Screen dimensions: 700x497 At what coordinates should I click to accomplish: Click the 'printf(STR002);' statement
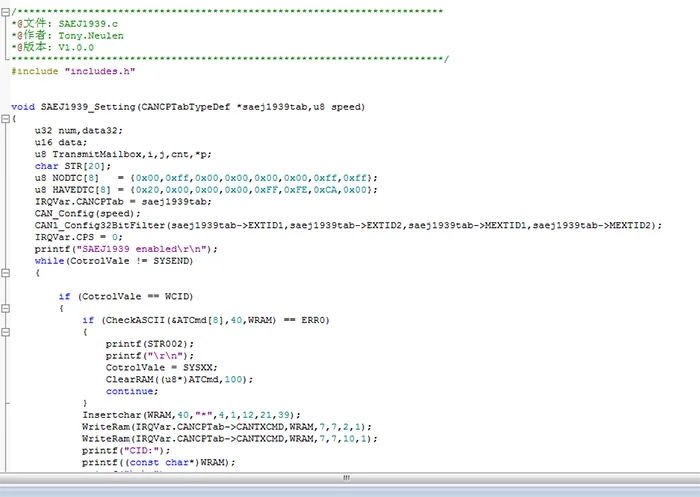tap(150, 344)
